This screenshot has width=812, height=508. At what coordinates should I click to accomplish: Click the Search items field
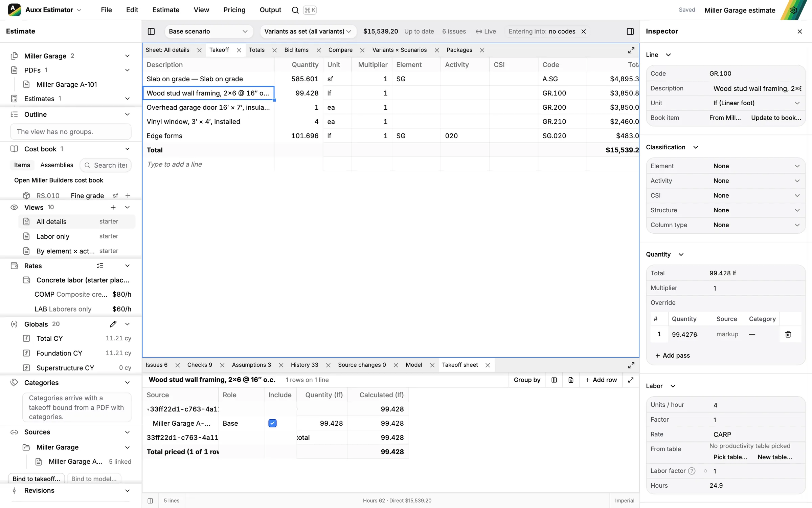(106, 165)
